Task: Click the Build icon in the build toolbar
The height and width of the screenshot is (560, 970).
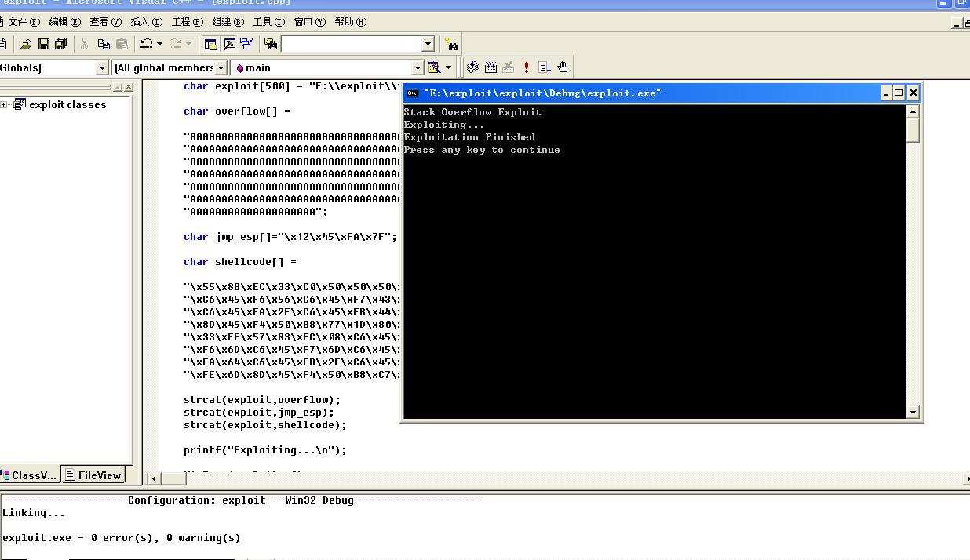Action: tap(490, 67)
